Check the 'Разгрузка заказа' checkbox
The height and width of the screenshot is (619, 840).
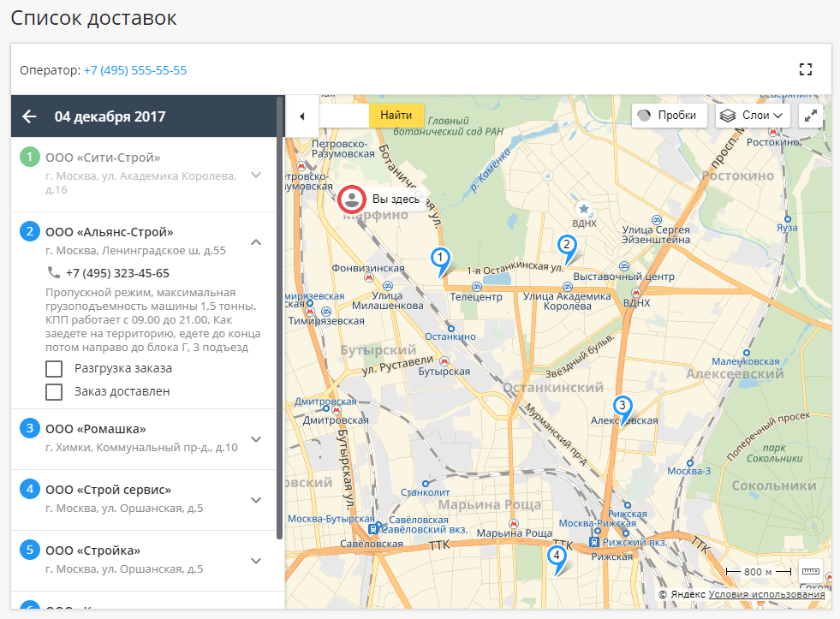54,369
